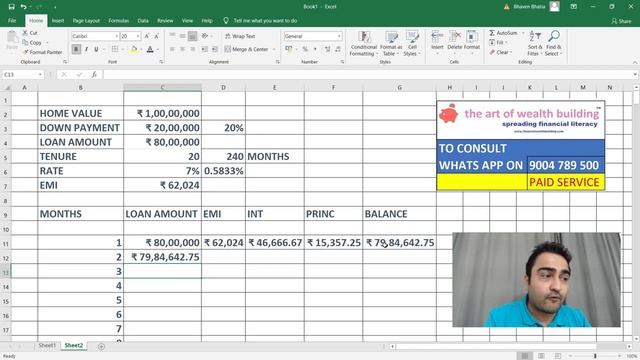This screenshot has width=640, height=360.
Task: Open the AutoSum dropdown arrow
Action: [x=523, y=33]
